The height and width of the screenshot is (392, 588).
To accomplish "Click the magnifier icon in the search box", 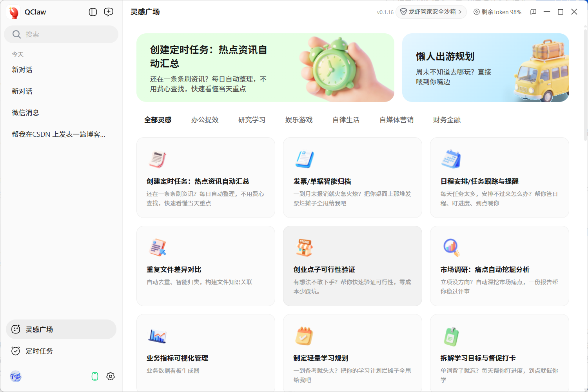I will (x=16, y=34).
